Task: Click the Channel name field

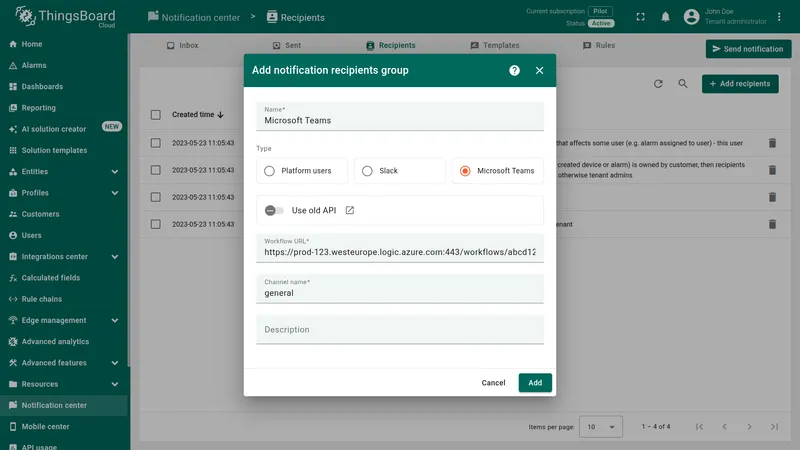Action: click(399, 289)
